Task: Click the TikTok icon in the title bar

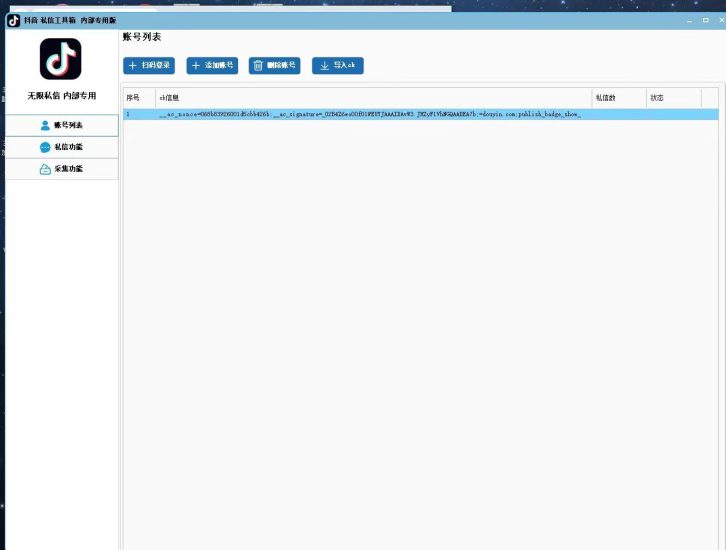Action: pos(14,20)
